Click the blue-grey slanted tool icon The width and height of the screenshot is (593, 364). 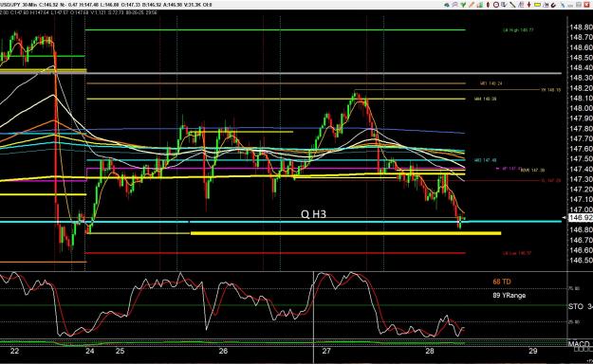(x=563, y=5)
